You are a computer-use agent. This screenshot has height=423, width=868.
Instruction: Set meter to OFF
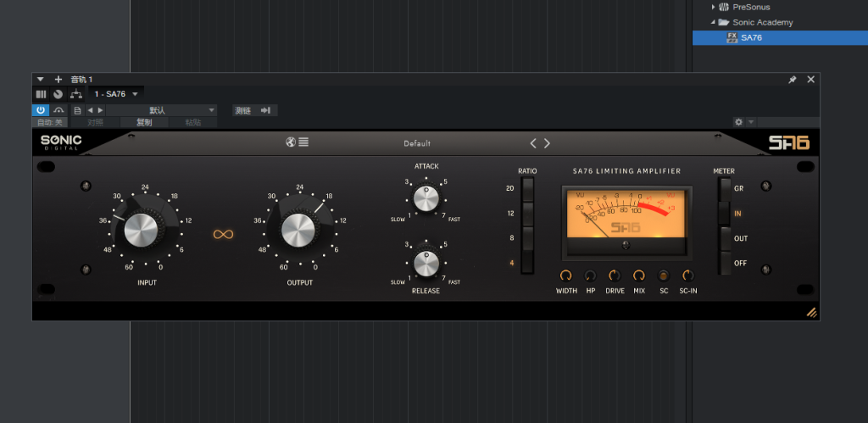pos(726,263)
